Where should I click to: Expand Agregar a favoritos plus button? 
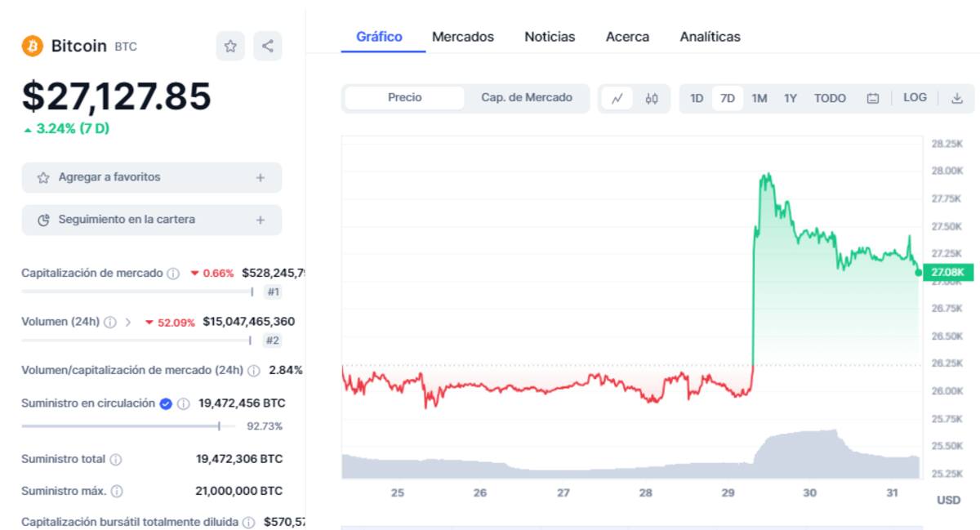coord(261,177)
